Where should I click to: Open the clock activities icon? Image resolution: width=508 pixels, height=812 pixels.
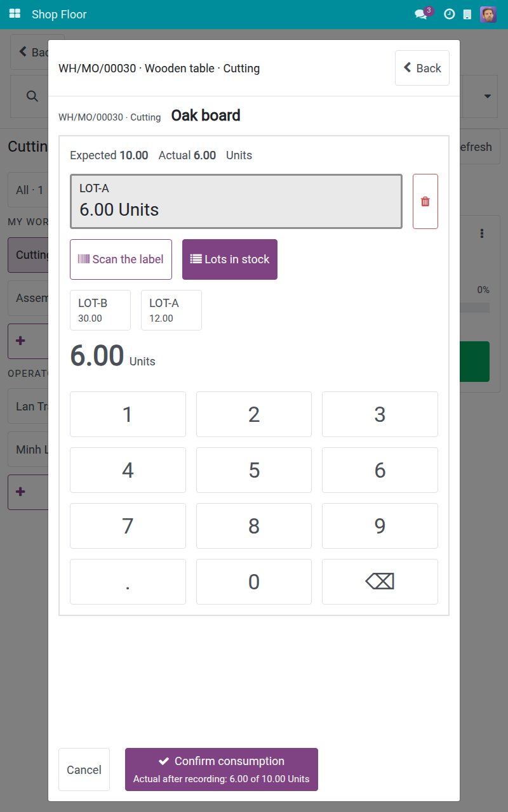[x=449, y=14]
